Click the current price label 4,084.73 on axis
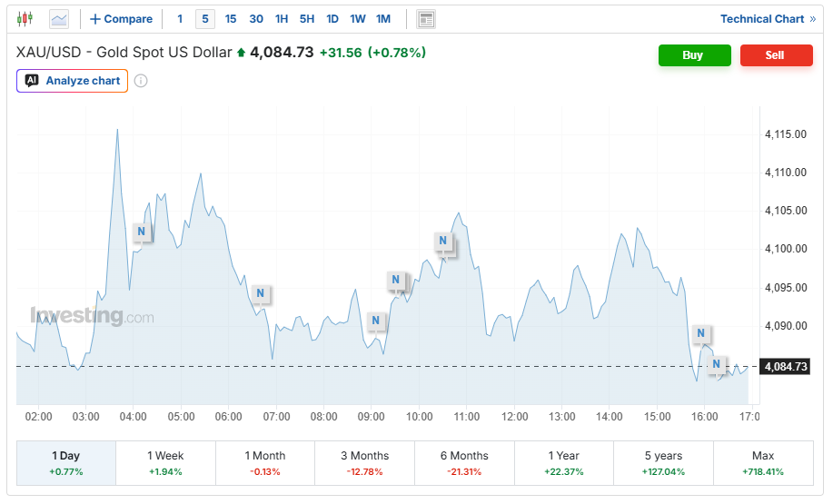 click(x=785, y=367)
